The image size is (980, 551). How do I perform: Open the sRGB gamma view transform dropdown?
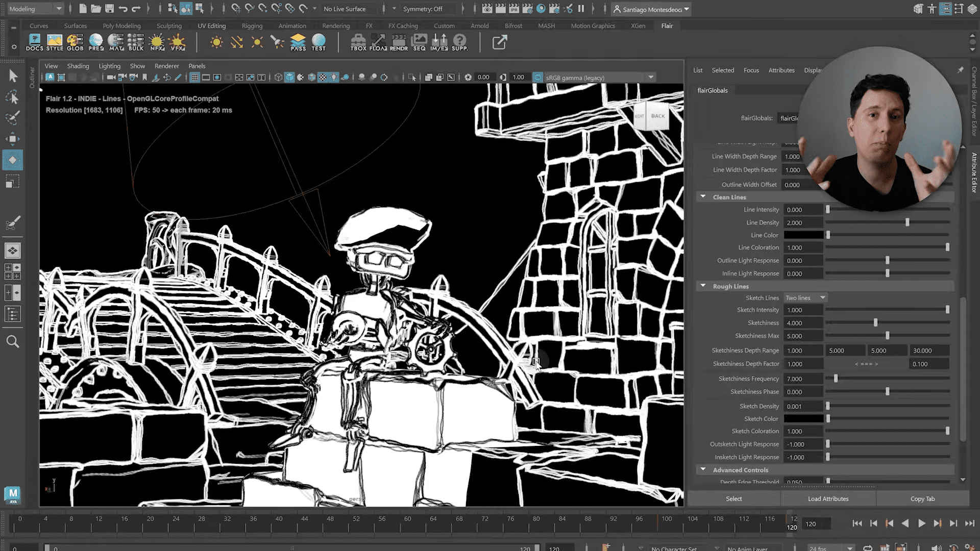click(x=600, y=78)
